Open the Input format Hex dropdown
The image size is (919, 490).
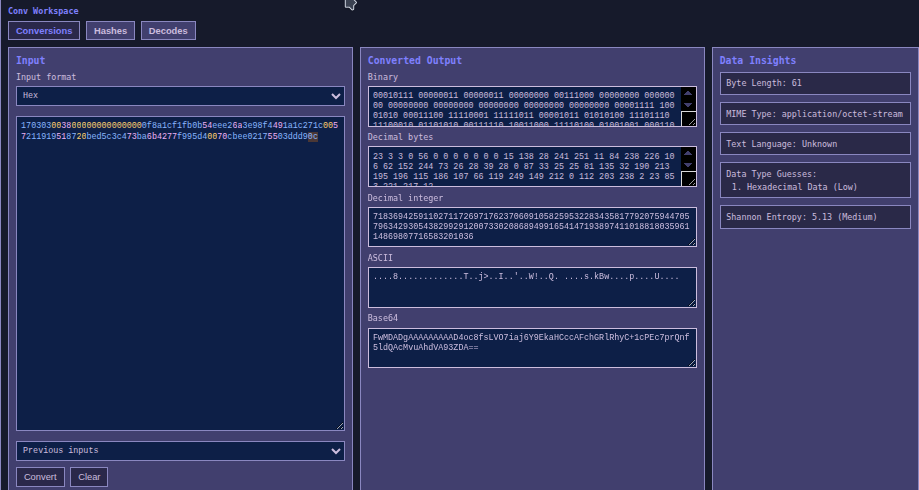click(x=180, y=96)
